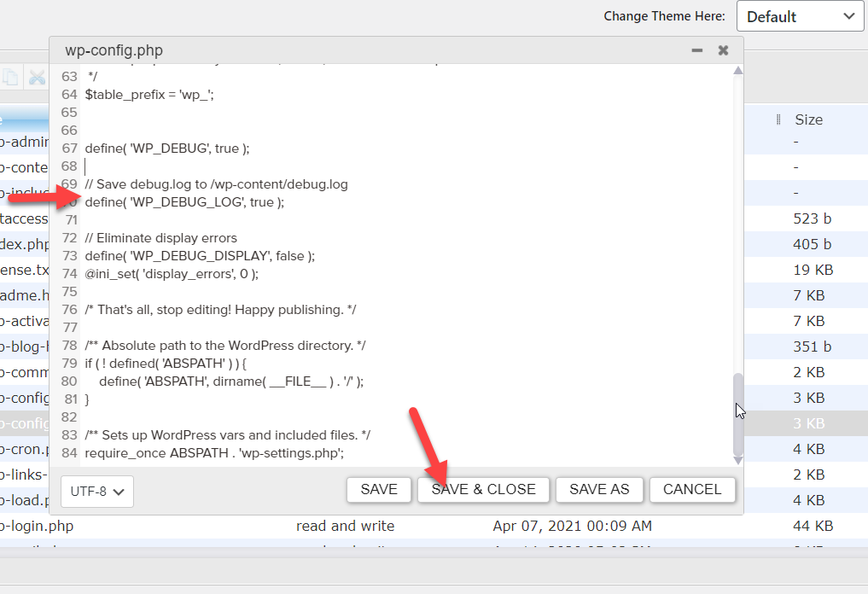Click the CANCEL button

(692, 489)
